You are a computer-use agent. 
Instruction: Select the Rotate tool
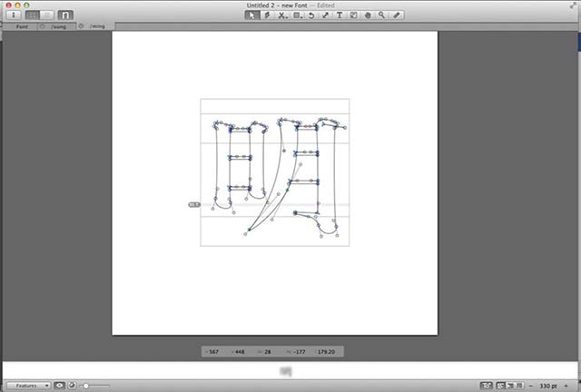click(x=311, y=15)
